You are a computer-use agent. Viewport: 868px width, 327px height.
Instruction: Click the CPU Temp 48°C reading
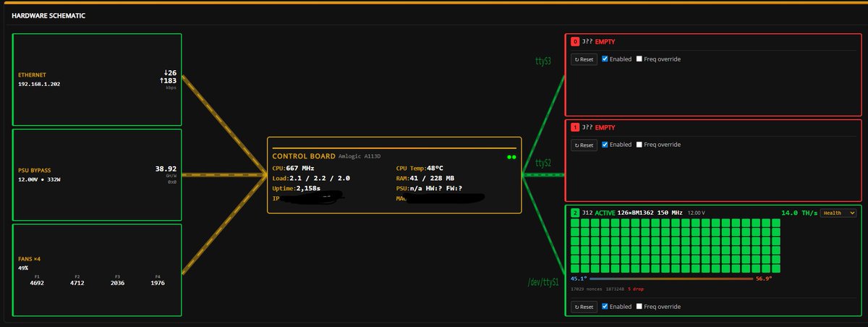[435, 168]
